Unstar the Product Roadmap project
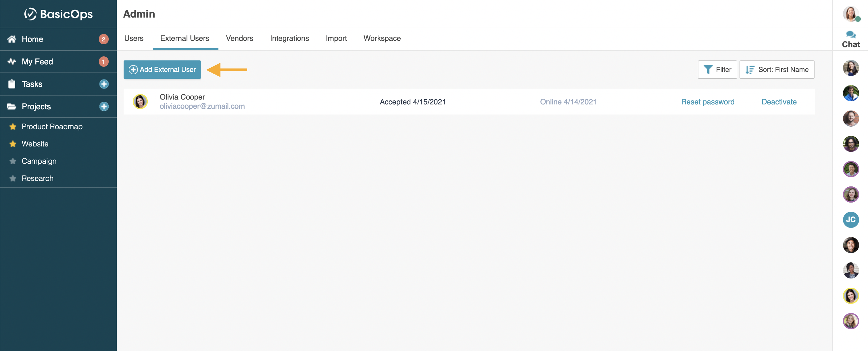The width and height of the screenshot is (868, 351). pos(13,127)
